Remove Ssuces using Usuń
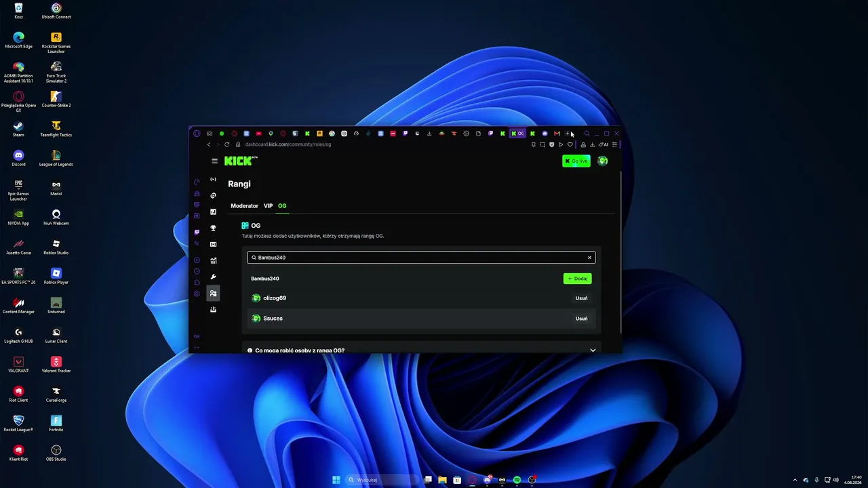 coord(581,319)
